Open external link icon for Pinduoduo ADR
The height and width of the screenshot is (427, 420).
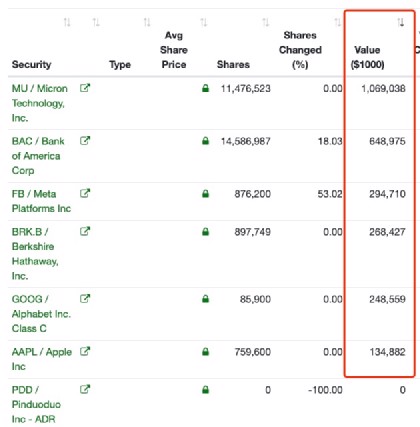pyautogui.click(x=85, y=389)
